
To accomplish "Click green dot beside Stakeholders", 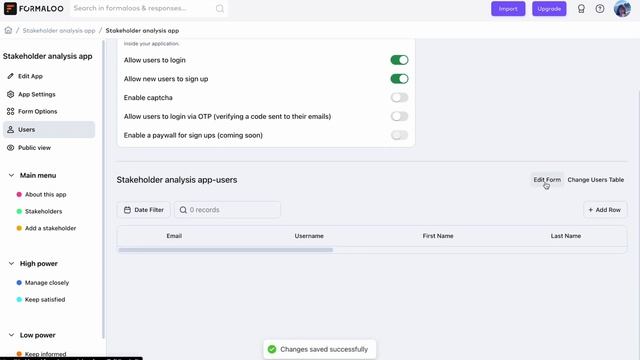I will tap(19, 211).
